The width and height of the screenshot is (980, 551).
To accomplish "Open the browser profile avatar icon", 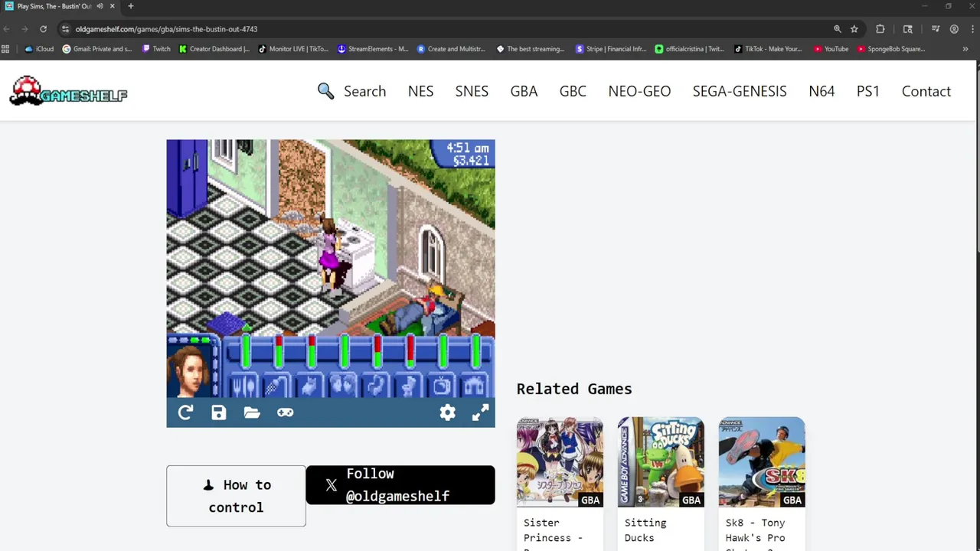I will pyautogui.click(x=954, y=29).
